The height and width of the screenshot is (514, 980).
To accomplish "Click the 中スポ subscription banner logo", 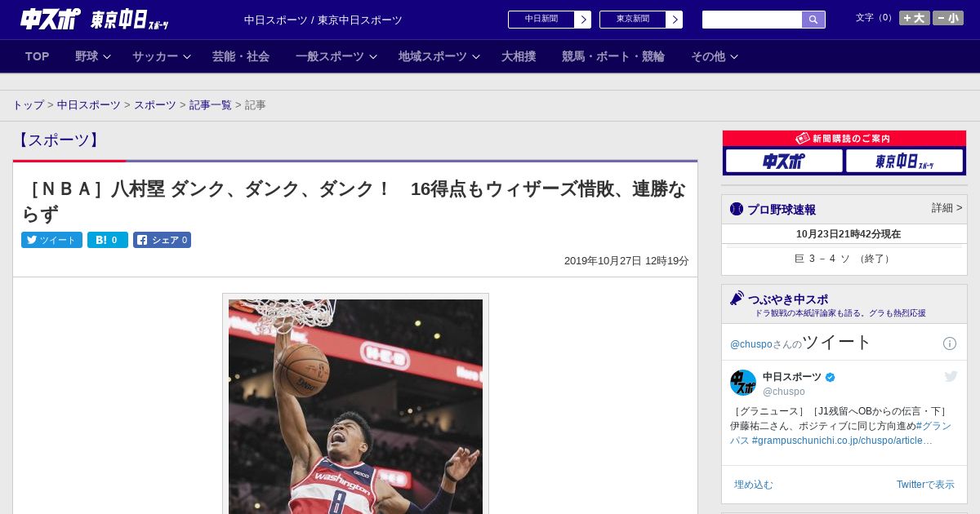I will [x=784, y=162].
